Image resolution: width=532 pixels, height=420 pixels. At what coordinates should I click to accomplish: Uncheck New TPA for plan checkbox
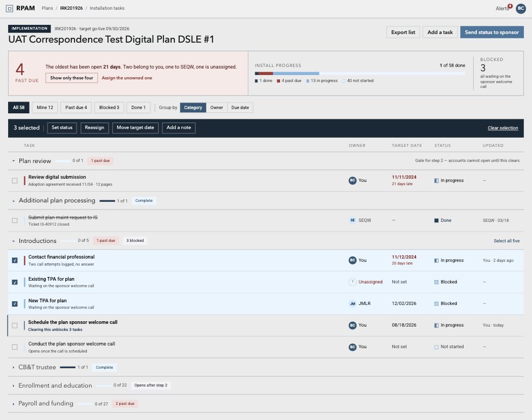[x=15, y=304]
